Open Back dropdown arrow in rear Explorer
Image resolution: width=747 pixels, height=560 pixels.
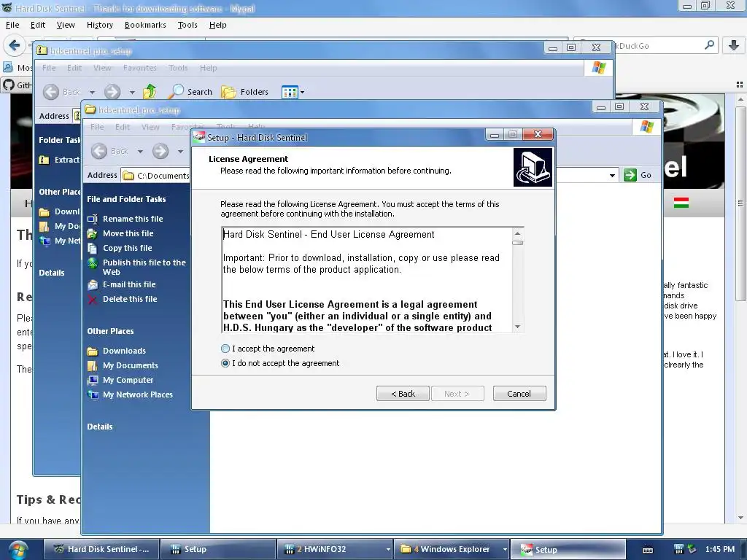92,93
